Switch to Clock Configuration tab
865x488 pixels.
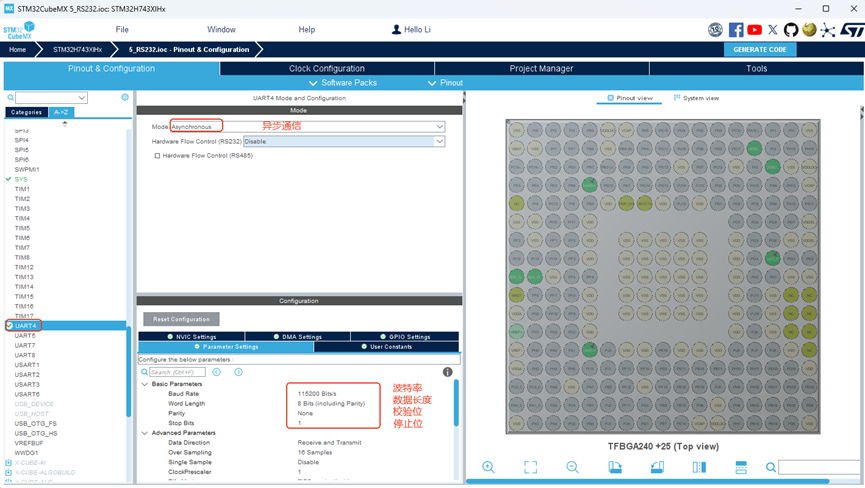[327, 68]
